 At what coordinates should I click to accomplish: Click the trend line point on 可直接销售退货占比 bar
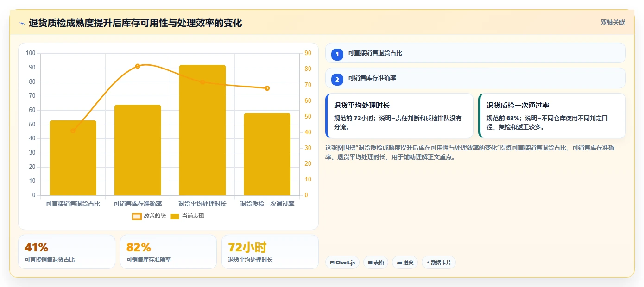tap(73, 131)
